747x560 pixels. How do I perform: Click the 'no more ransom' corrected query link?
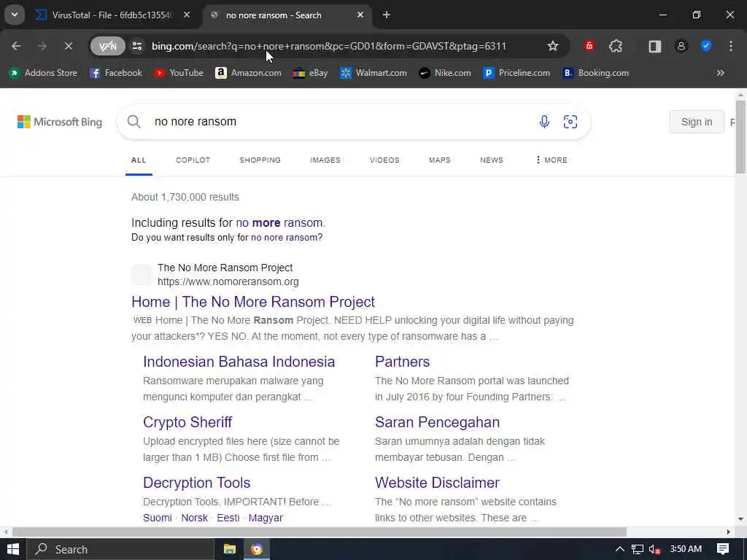click(279, 223)
